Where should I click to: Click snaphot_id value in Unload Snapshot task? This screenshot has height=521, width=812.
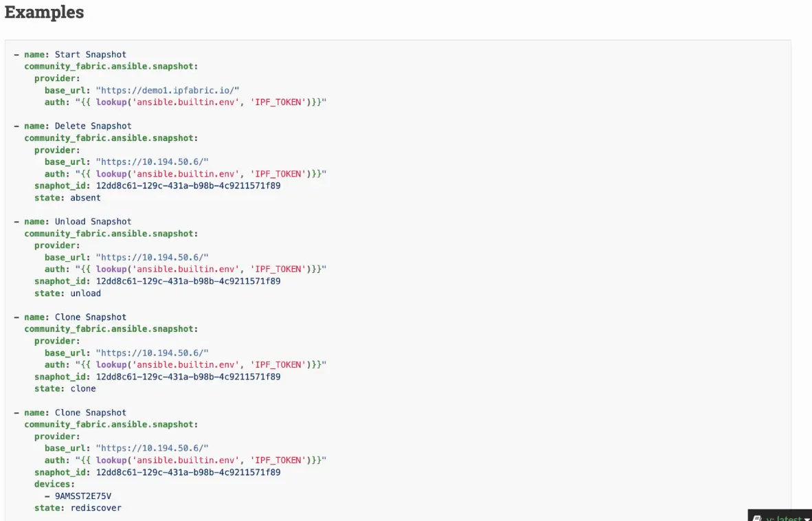188,281
